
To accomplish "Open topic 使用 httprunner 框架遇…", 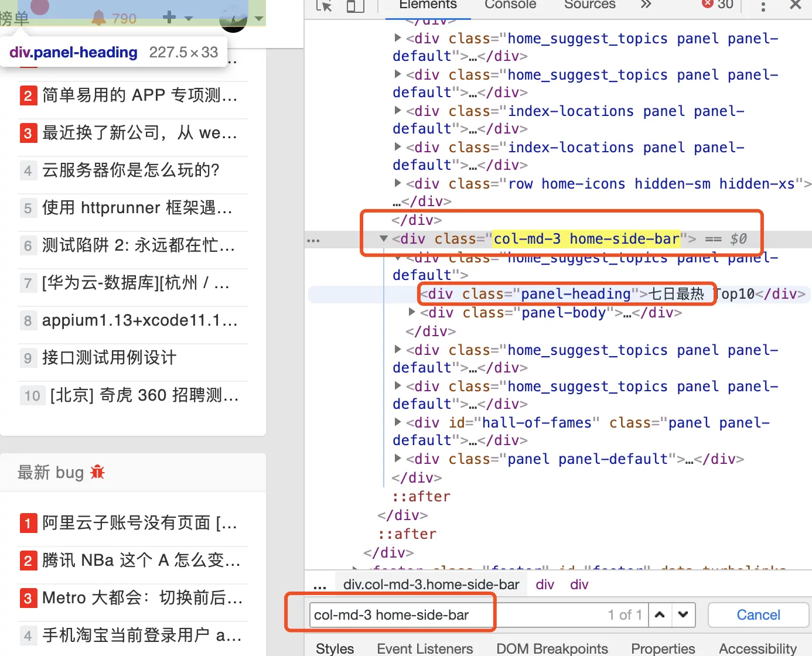I will 138,207.
